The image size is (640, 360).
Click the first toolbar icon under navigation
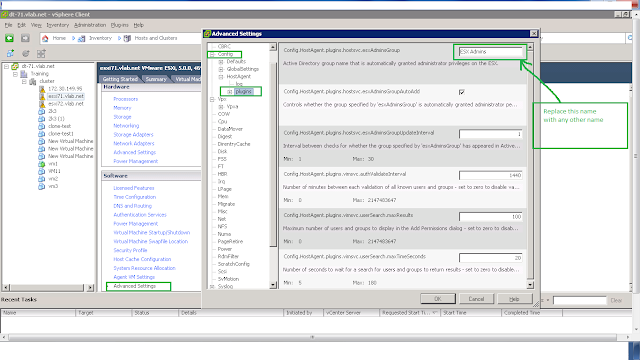point(10,53)
